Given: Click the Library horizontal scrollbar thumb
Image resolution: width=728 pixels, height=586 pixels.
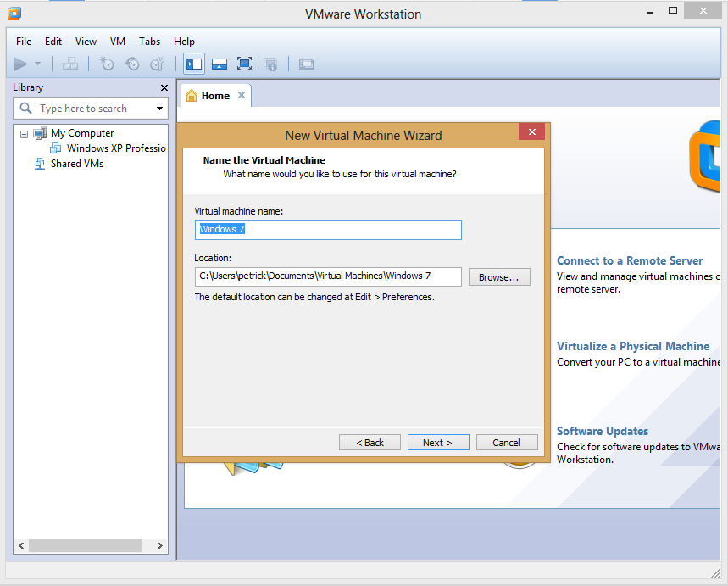Looking at the screenshot, I should (85, 545).
